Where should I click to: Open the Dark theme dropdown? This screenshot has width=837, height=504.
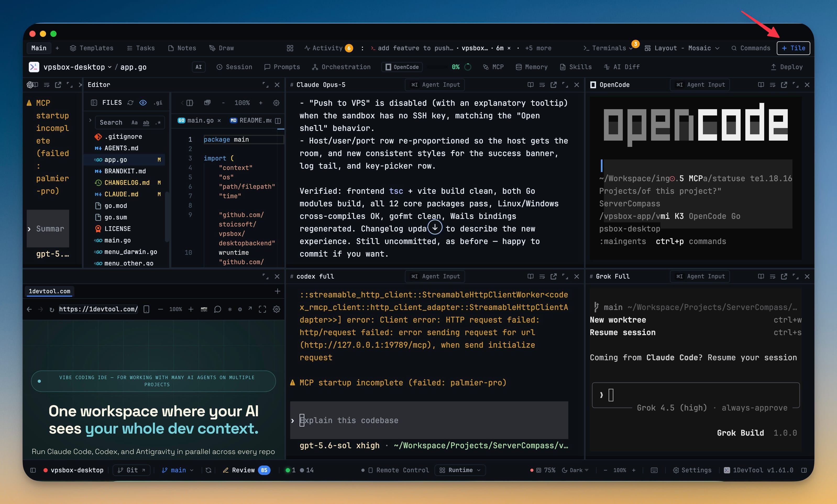pyautogui.click(x=575, y=470)
